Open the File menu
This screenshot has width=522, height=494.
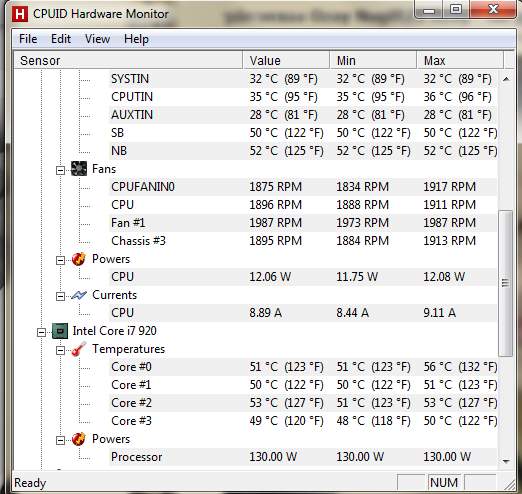point(28,39)
